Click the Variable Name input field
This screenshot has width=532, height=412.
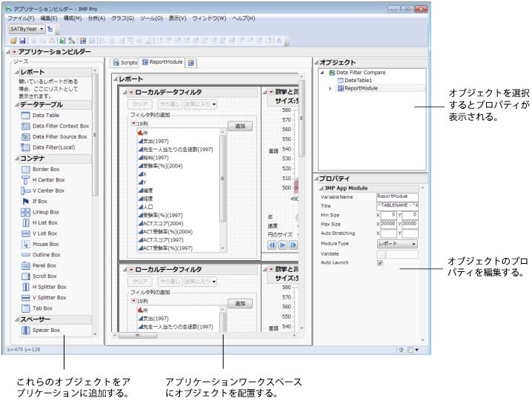click(x=397, y=196)
